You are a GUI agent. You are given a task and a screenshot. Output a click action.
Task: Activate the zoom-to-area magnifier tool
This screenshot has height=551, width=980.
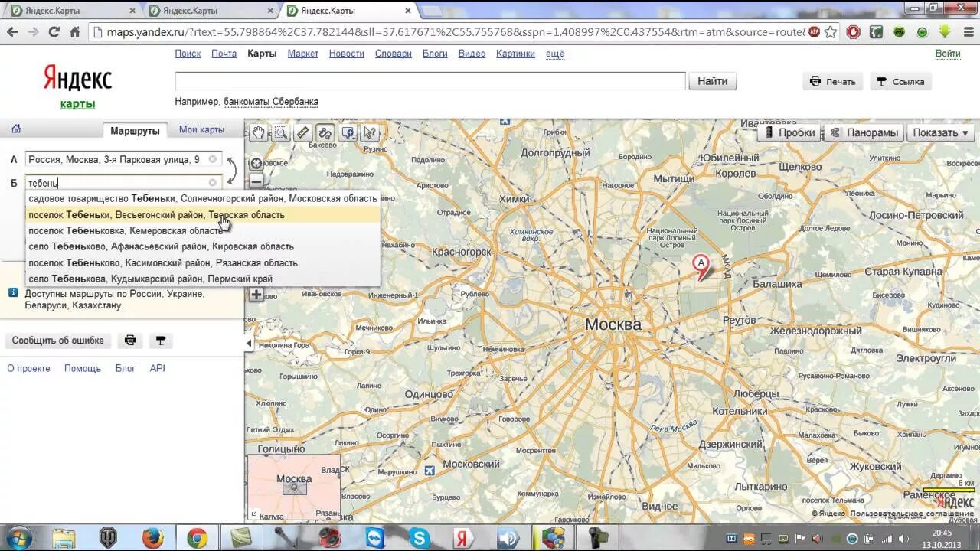pyautogui.click(x=281, y=132)
